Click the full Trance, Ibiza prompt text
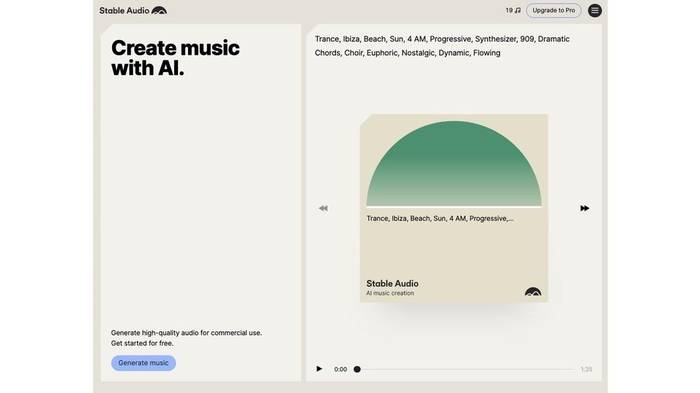700x393 pixels. point(442,46)
